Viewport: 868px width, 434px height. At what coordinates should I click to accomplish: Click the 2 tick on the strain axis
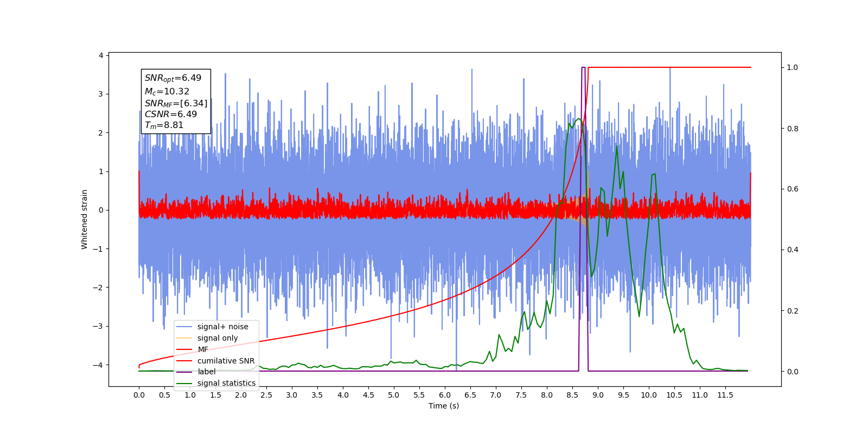click(x=101, y=133)
